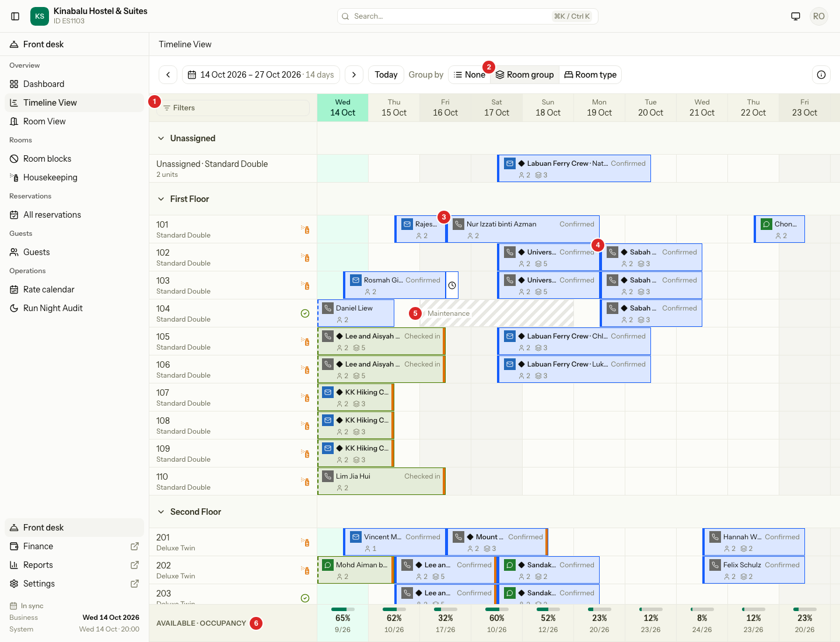Open Run Night Audit
The image size is (840, 642).
pyautogui.click(x=74, y=308)
